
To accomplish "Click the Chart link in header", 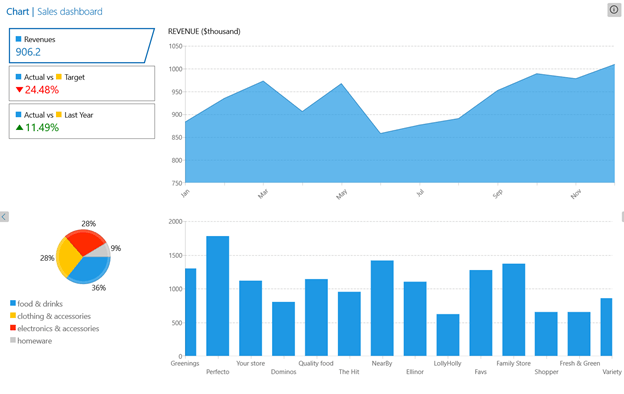I will (x=18, y=12).
